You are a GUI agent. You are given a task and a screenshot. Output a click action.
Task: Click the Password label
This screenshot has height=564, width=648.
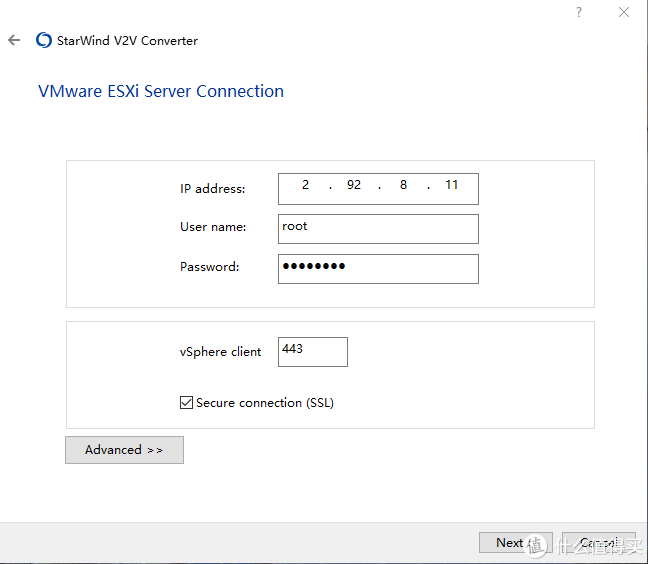pos(210,267)
